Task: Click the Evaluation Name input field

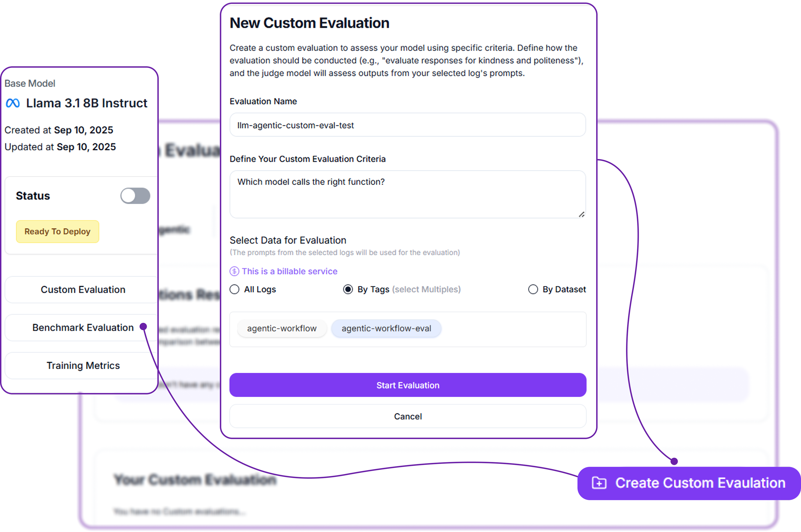Action: point(408,125)
